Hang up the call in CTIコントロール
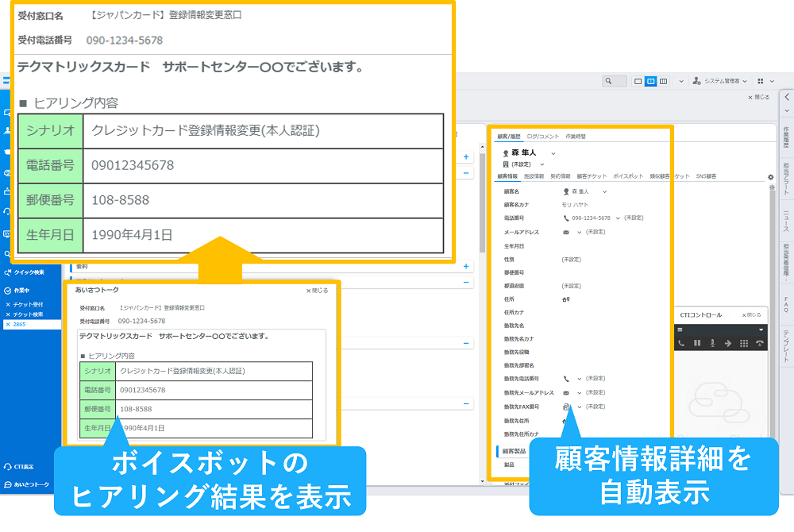The image size is (794, 532). click(760, 343)
